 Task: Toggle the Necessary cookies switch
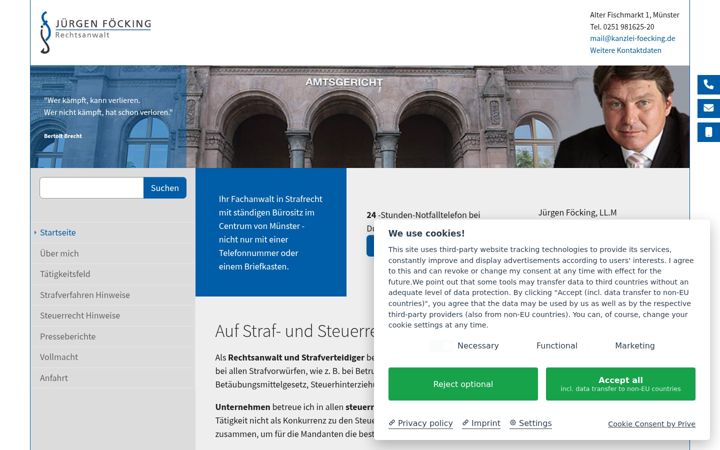[x=441, y=346]
